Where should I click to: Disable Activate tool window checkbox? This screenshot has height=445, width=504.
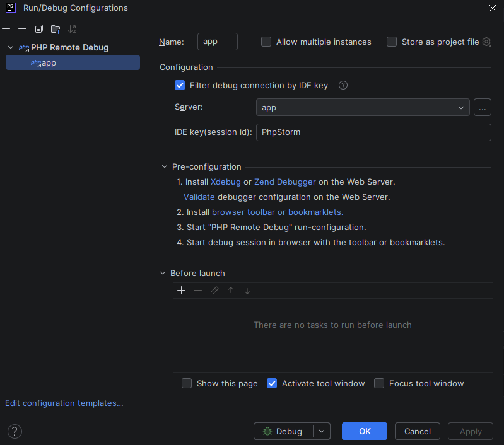[272, 383]
